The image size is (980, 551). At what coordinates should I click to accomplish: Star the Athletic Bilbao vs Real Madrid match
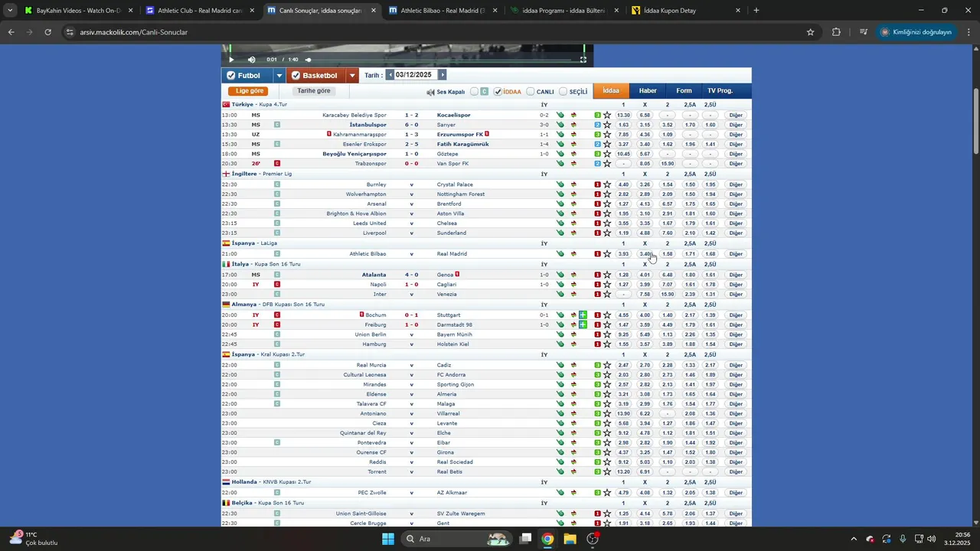[607, 254]
